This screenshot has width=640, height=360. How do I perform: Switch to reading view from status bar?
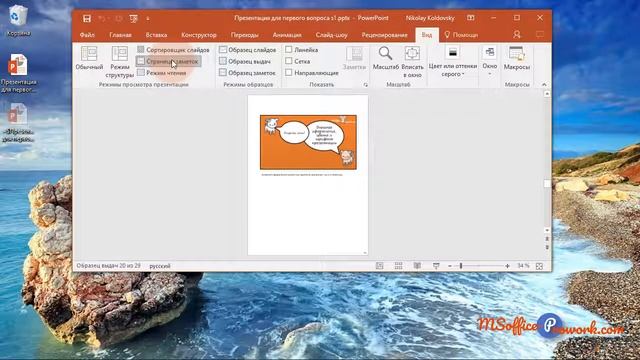pos(417,266)
